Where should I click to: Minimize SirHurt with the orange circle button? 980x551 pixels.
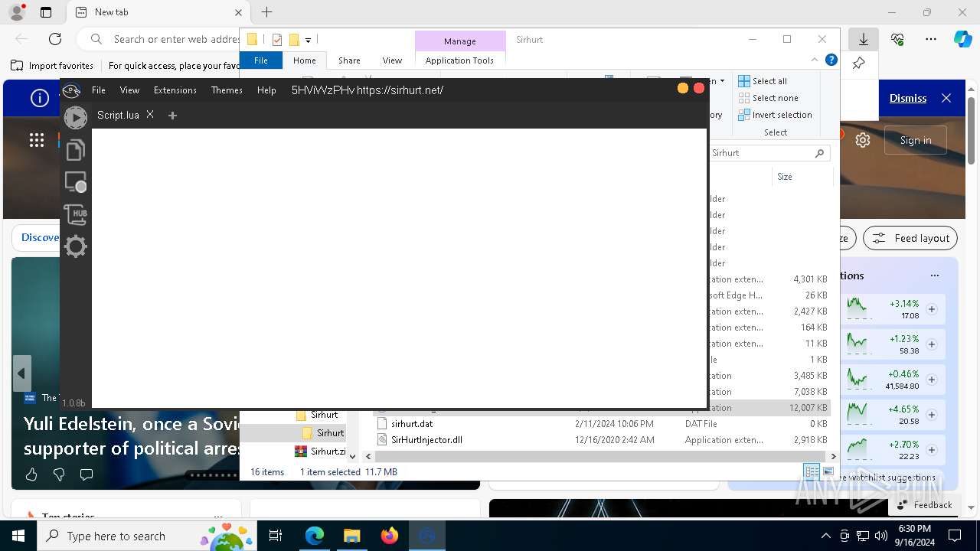[x=682, y=88]
